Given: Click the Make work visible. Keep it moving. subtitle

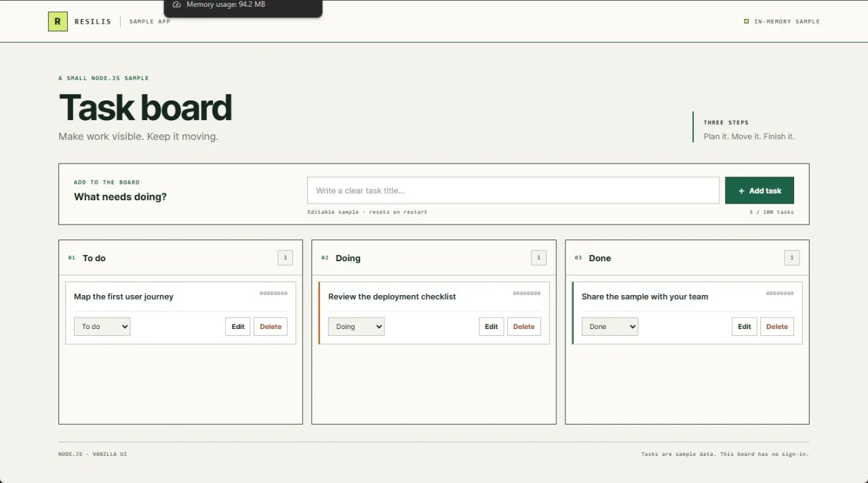Looking at the screenshot, I should click(138, 136).
